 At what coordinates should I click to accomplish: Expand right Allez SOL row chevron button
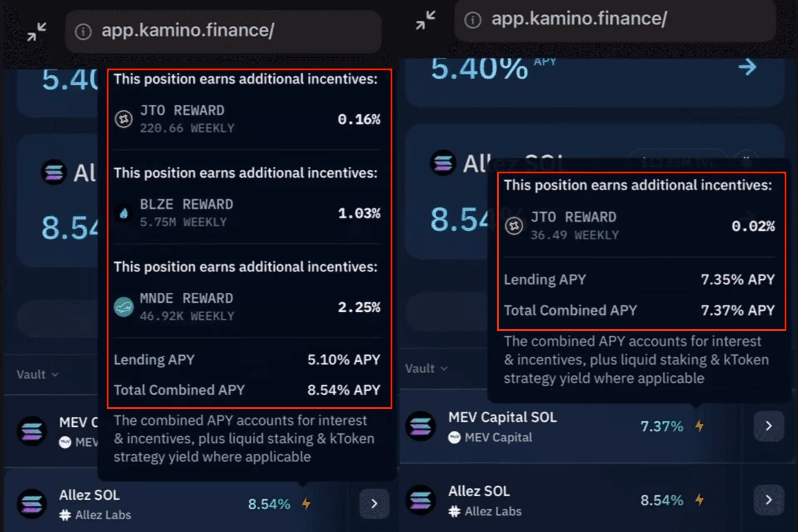coord(769,500)
